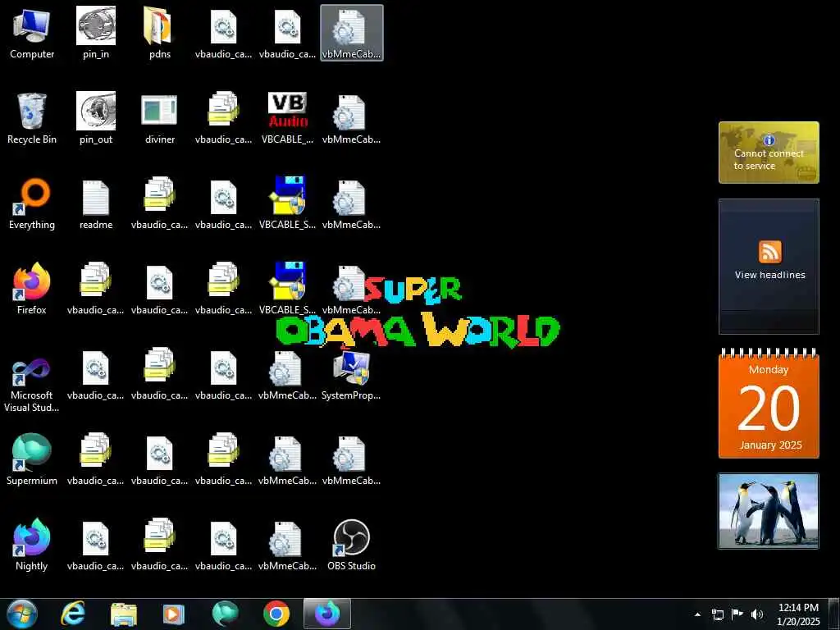Select the SystemProp... shortcut icon
Viewport: 840px width, 630px height.
[351, 375]
